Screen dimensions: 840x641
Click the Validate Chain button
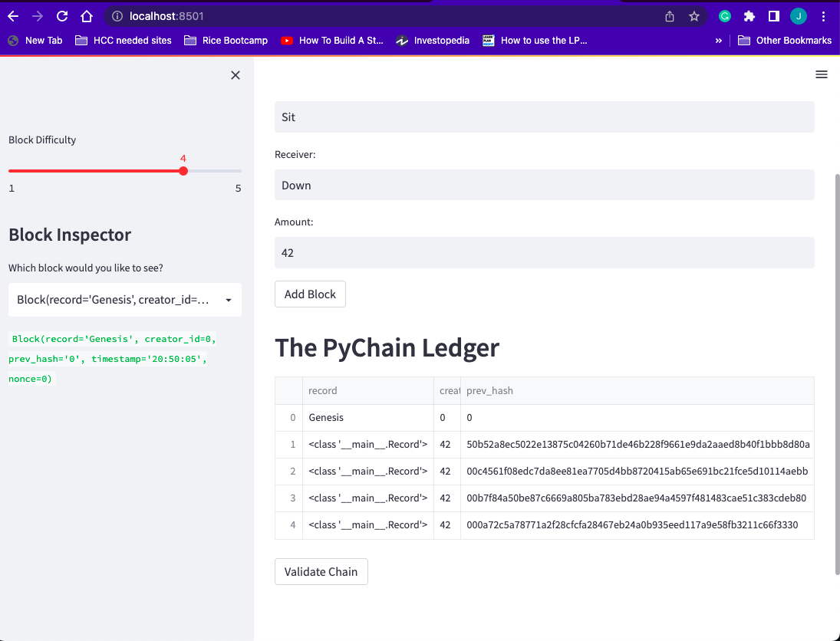click(321, 571)
